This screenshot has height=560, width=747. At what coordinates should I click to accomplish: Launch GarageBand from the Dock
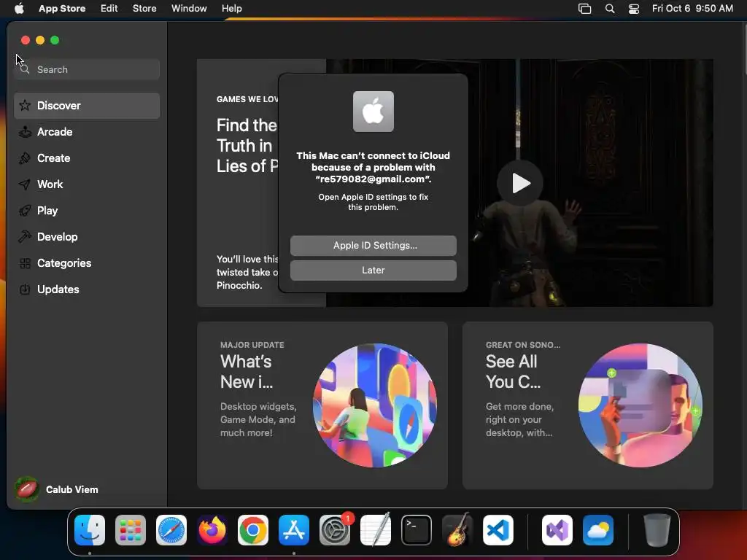[x=457, y=530]
